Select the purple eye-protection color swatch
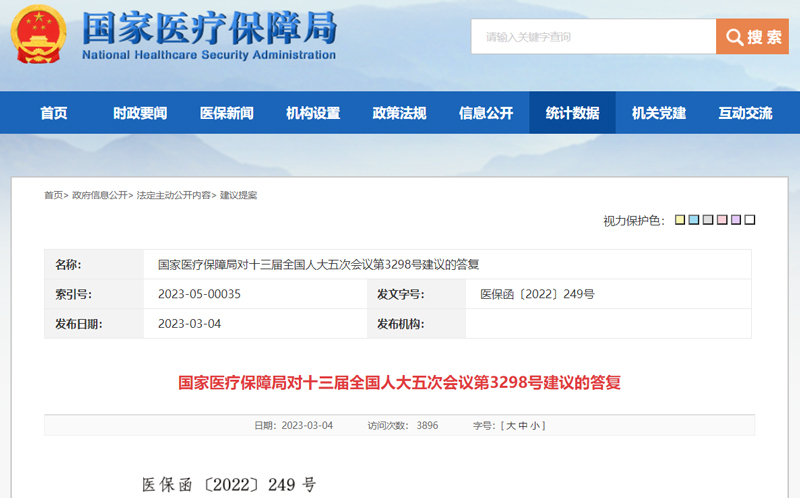Screen dimensions: 800x498 click(x=736, y=220)
